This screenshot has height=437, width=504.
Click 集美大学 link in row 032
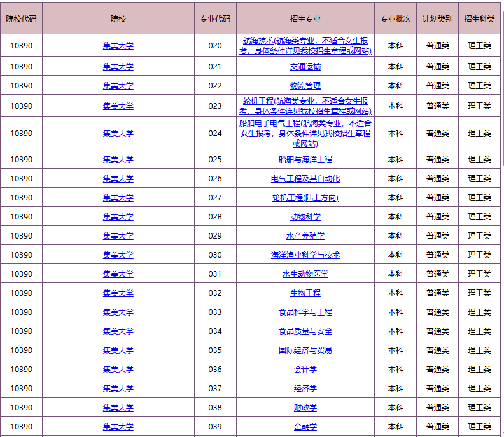coord(118,293)
